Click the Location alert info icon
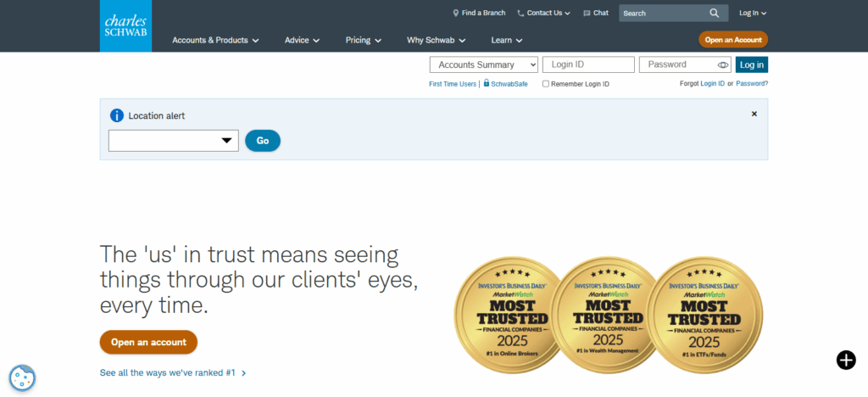868x397 pixels. pos(117,115)
